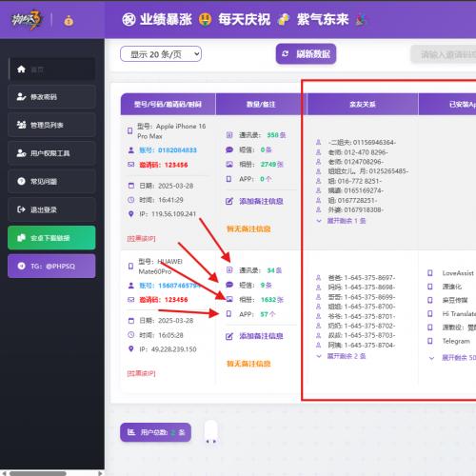Click the 刷新数据 refresh button
The image size is (476, 476).
tap(306, 54)
